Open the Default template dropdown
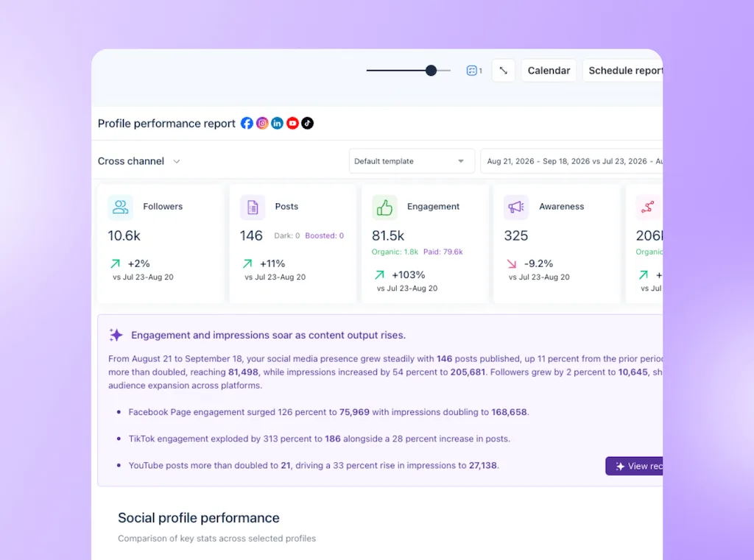The height and width of the screenshot is (560, 754). 412,161
